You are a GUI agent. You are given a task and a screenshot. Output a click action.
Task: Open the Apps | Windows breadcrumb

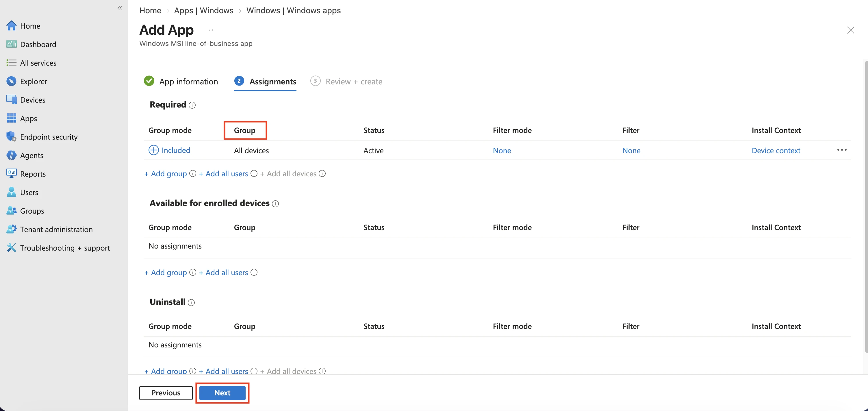203,10
